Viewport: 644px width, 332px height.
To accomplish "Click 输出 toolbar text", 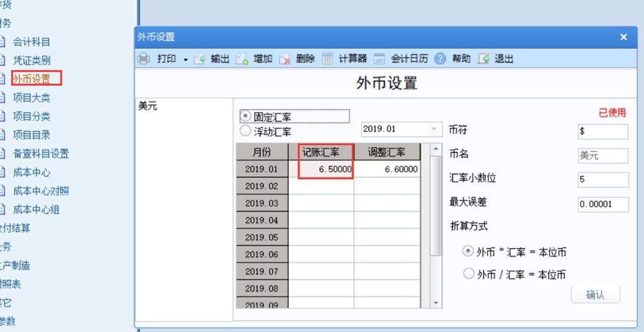I will point(220,59).
